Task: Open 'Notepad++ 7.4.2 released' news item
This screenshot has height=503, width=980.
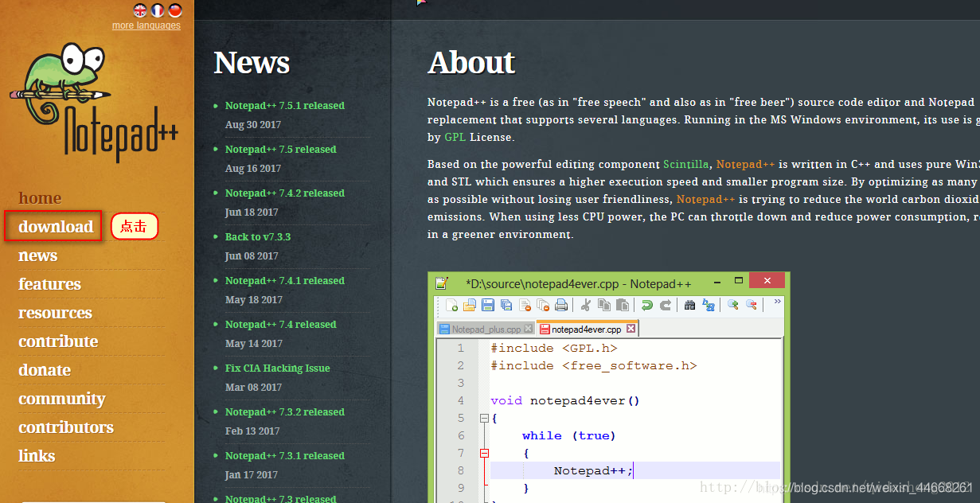Action: (x=285, y=193)
